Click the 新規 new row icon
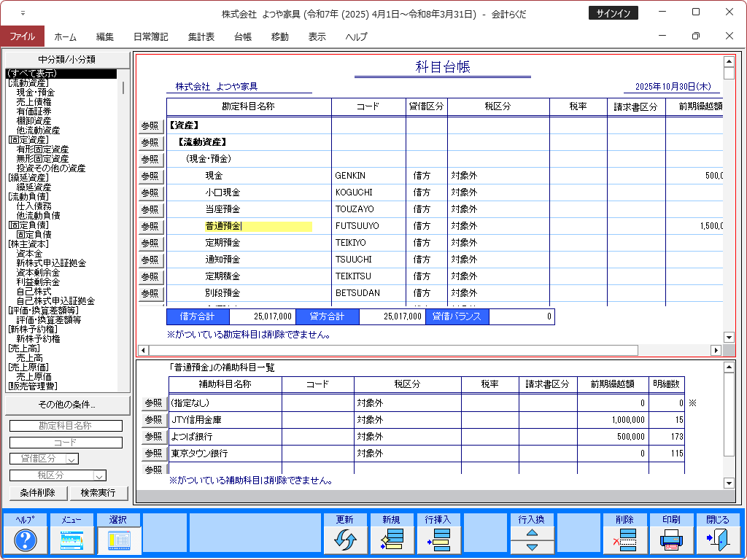This screenshot has height=560, width=747. 391,540
